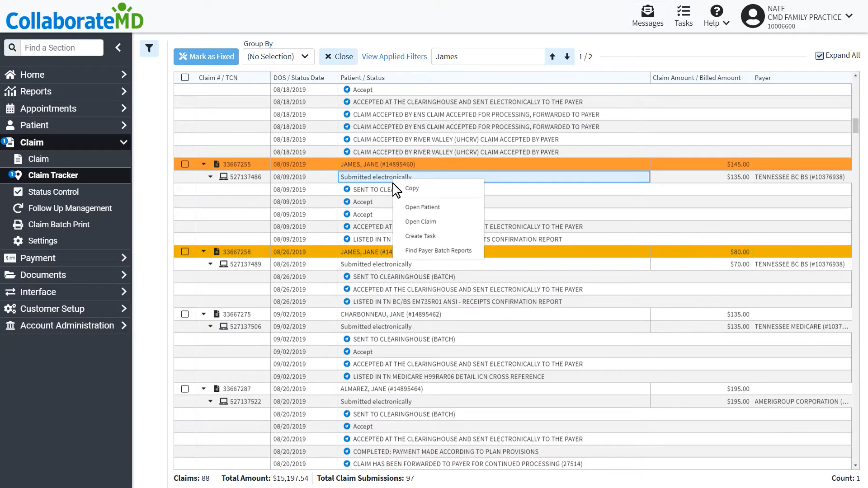Collapse submission 527137489 row
The image size is (868, 488).
click(210, 264)
